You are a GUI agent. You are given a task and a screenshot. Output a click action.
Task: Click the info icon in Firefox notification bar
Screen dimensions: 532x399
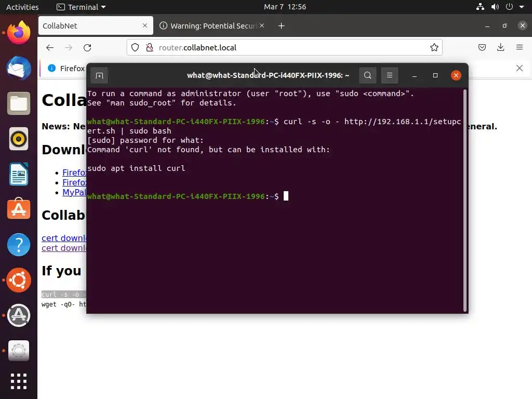click(x=51, y=68)
